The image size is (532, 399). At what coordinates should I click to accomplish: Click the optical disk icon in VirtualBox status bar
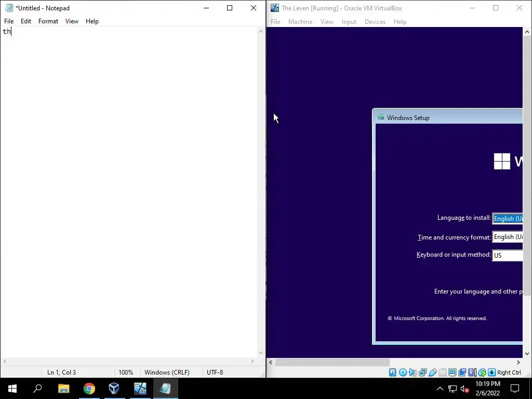click(x=403, y=372)
